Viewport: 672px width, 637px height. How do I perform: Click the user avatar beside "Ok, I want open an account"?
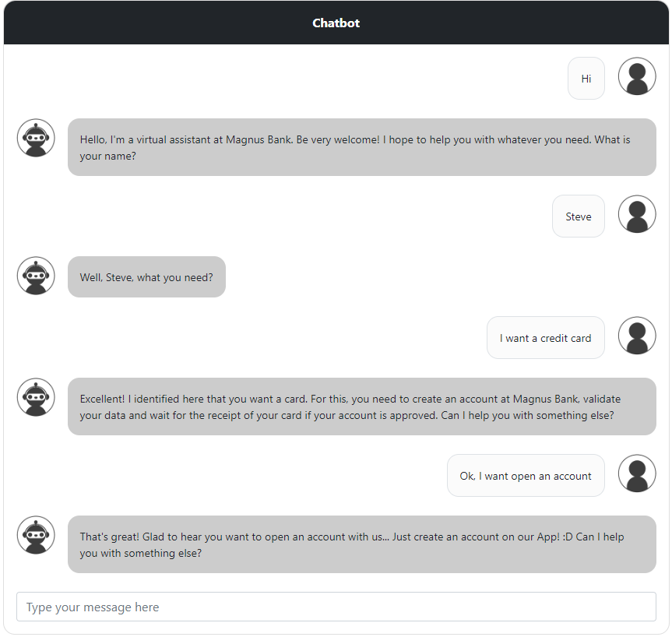(x=637, y=473)
